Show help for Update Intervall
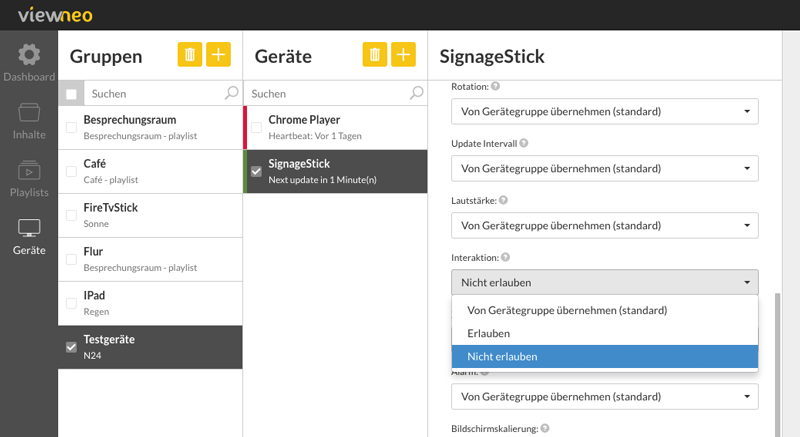Viewport: 800px width, 437px height. [x=523, y=143]
